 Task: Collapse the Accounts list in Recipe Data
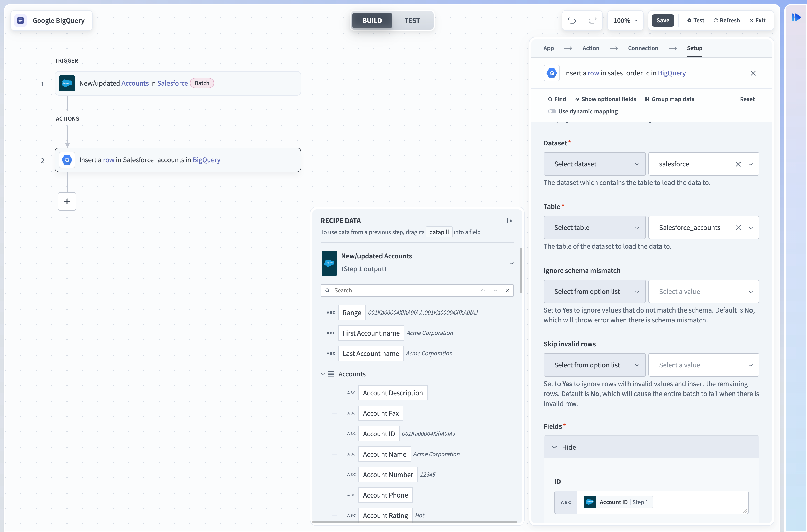[323, 374]
